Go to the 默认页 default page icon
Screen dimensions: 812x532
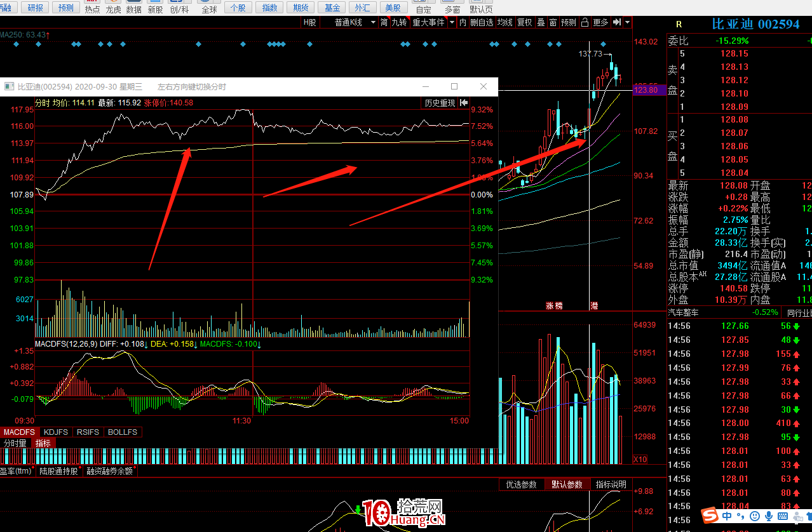(481, 8)
